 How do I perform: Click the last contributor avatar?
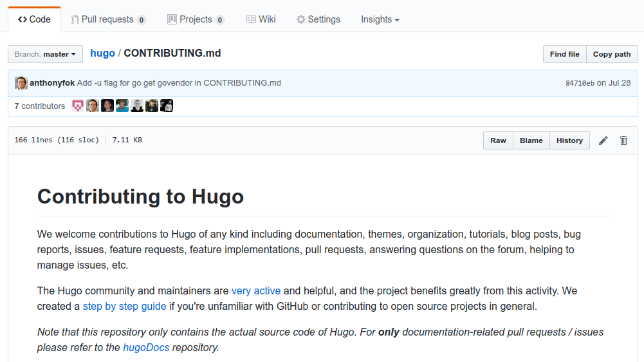click(167, 106)
